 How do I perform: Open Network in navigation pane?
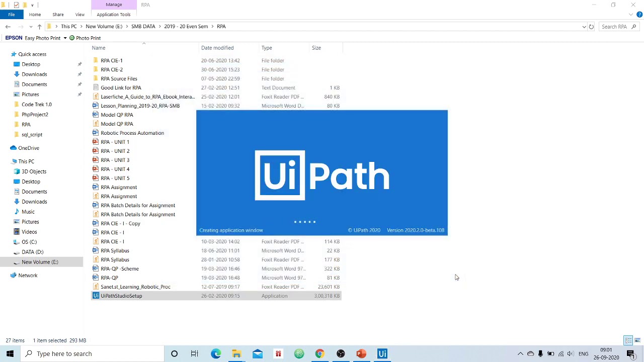click(x=28, y=275)
